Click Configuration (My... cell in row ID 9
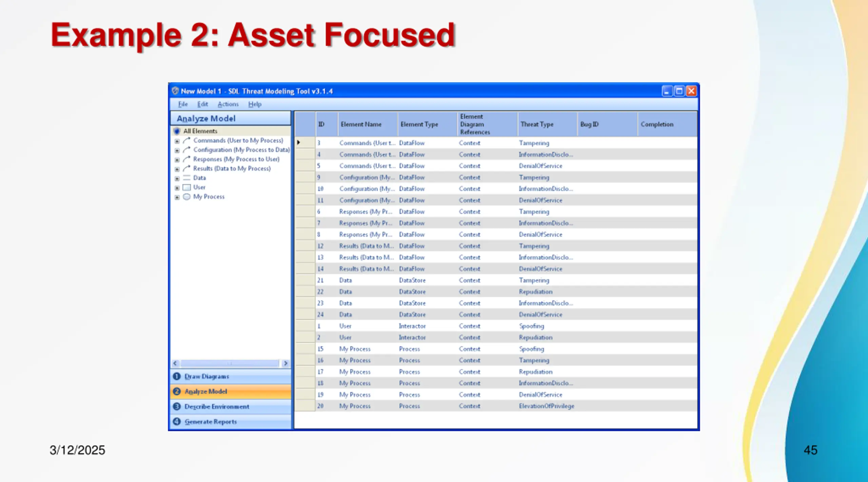Screen dimensions: 868x482 coord(367,177)
